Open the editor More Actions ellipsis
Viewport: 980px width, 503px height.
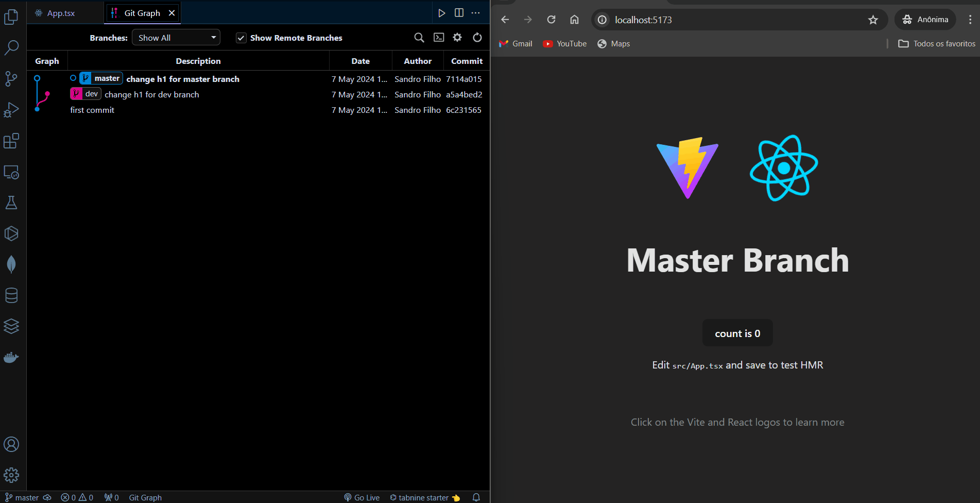coord(476,13)
